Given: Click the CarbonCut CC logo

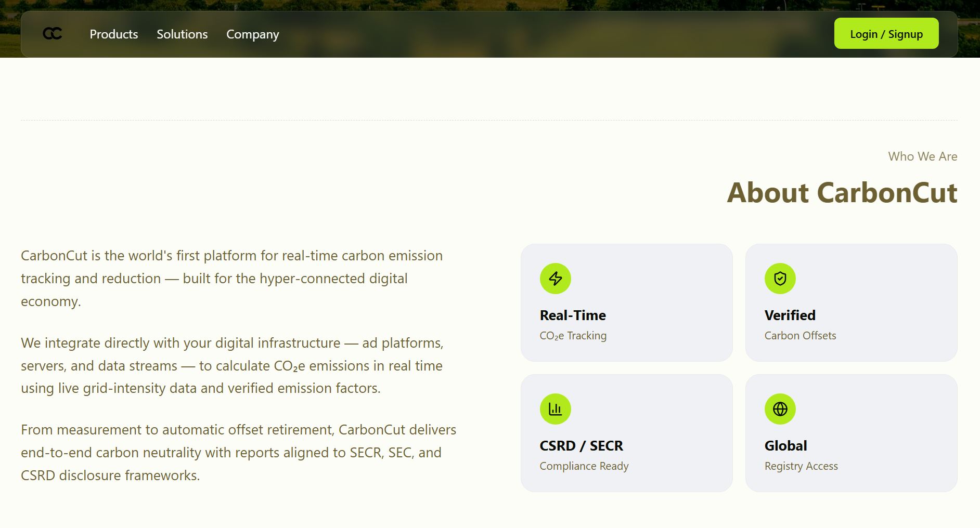Looking at the screenshot, I should pyautogui.click(x=53, y=34).
